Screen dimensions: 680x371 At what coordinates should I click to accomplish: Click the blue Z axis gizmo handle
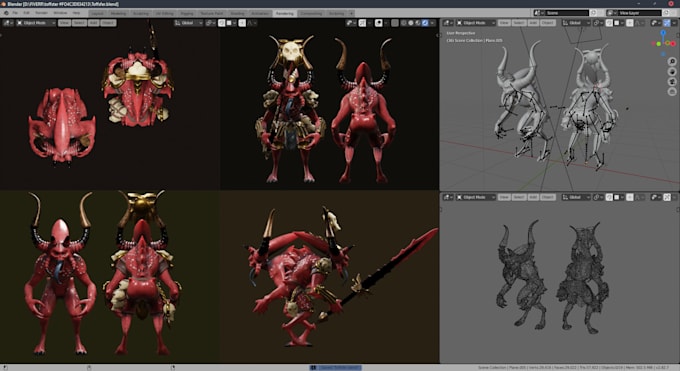663,33
